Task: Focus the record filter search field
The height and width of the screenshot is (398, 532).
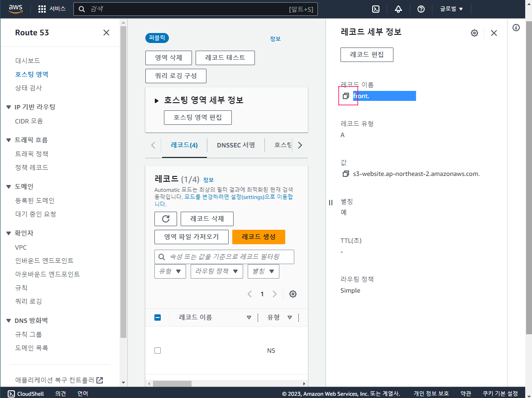Action: coord(224,257)
